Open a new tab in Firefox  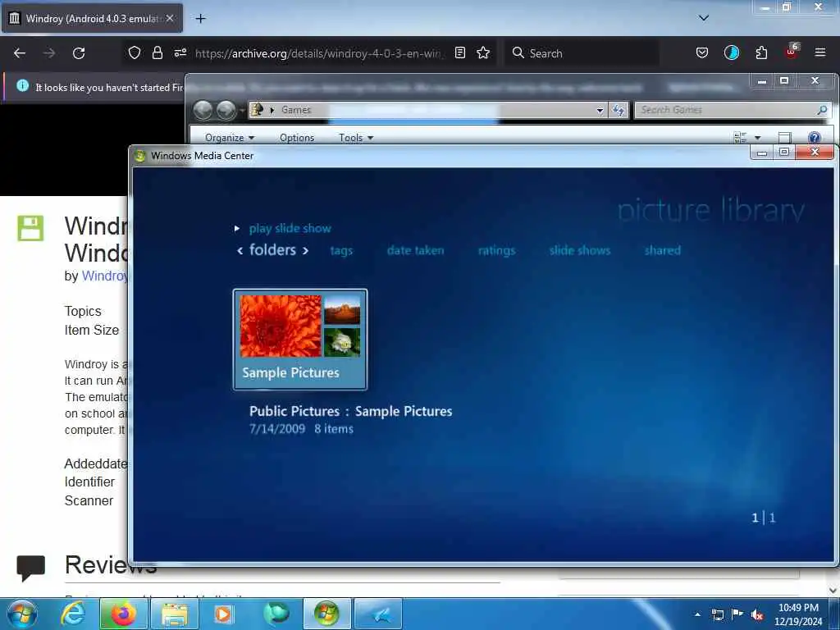pos(200,19)
